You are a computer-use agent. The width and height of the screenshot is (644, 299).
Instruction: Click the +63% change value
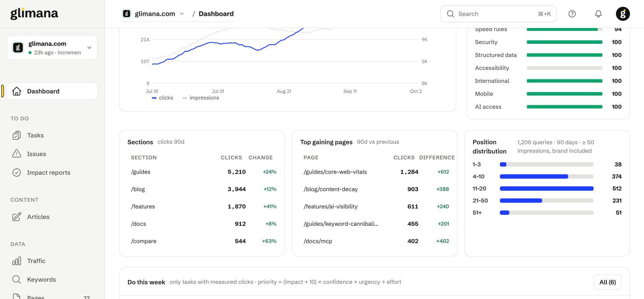coord(269,241)
